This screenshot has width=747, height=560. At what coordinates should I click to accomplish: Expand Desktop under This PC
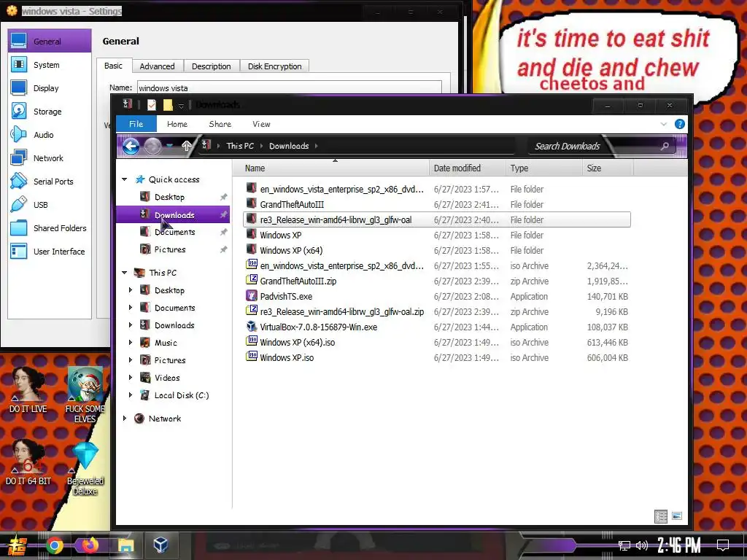(131, 290)
